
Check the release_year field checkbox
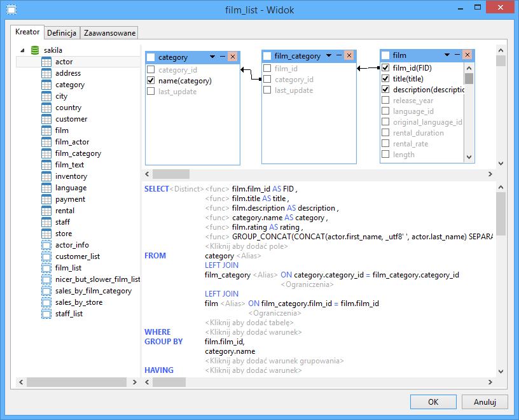point(385,100)
